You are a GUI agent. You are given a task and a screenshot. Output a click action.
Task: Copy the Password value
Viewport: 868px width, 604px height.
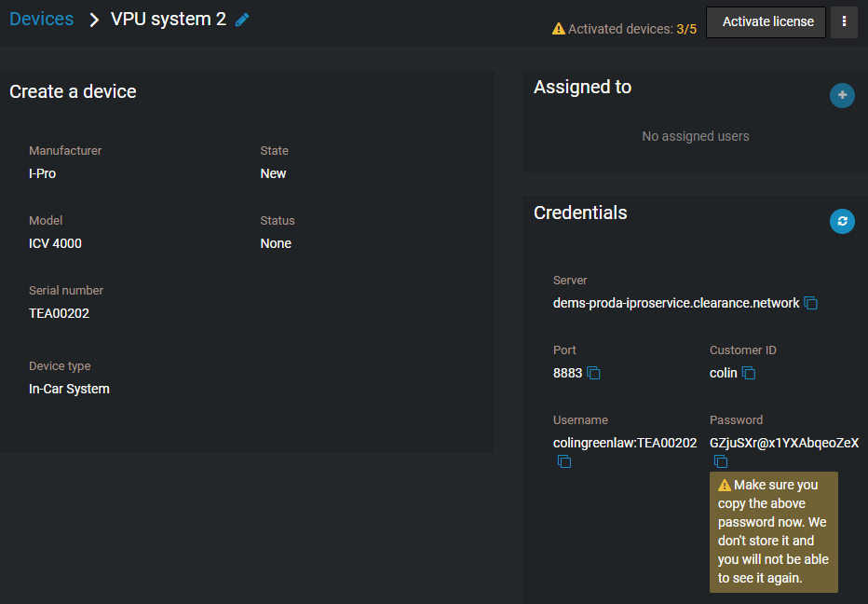click(x=720, y=461)
